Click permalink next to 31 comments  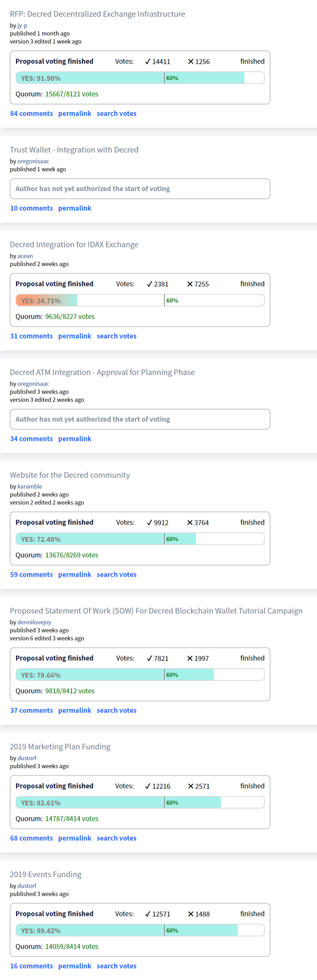tap(75, 336)
